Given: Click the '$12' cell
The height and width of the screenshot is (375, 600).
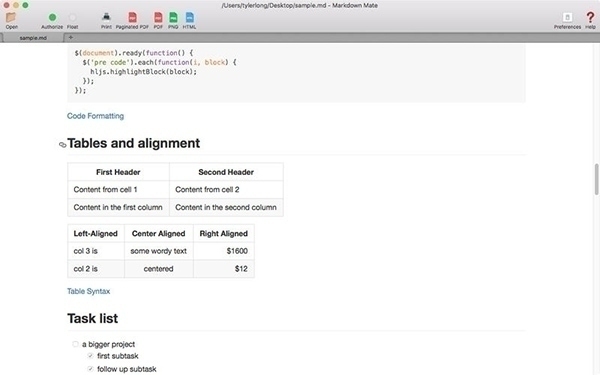Looking at the screenshot, I should [x=223, y=269].
